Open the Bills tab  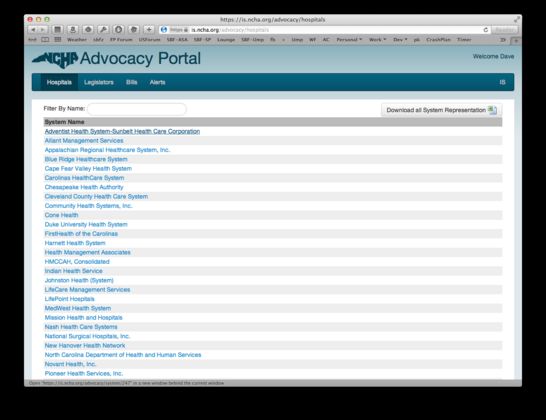[x=132, y=82]
